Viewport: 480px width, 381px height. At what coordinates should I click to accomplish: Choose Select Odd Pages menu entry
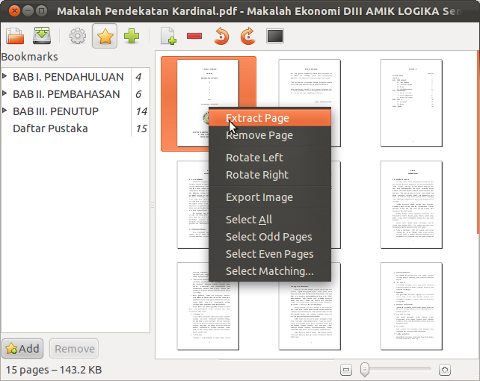(270, 237)
